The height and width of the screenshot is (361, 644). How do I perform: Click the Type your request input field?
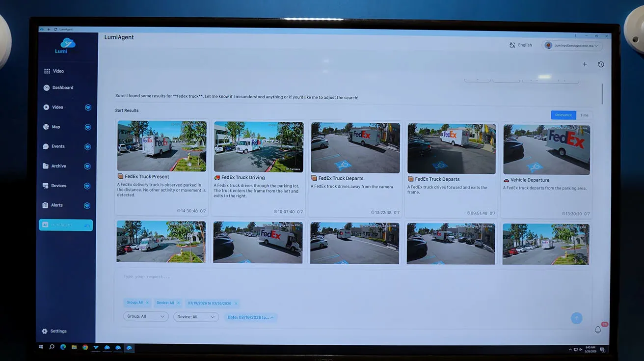(x=344, y=277)
